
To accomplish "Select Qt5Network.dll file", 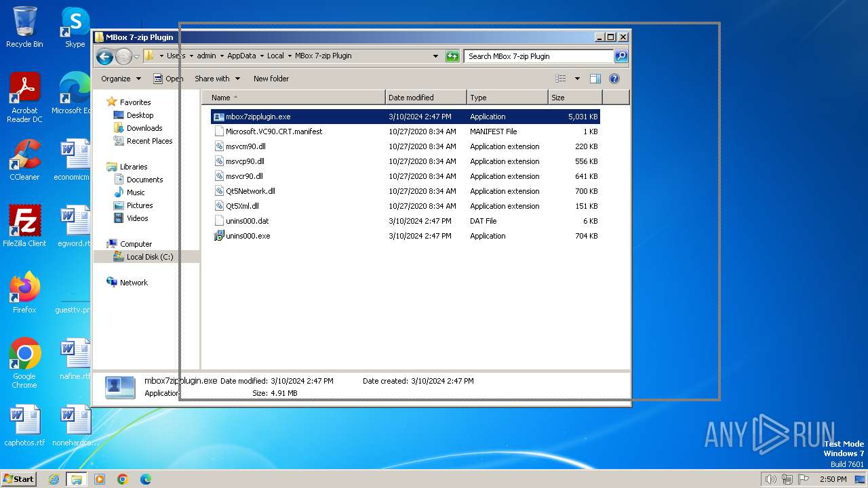I will coord(405,191).
